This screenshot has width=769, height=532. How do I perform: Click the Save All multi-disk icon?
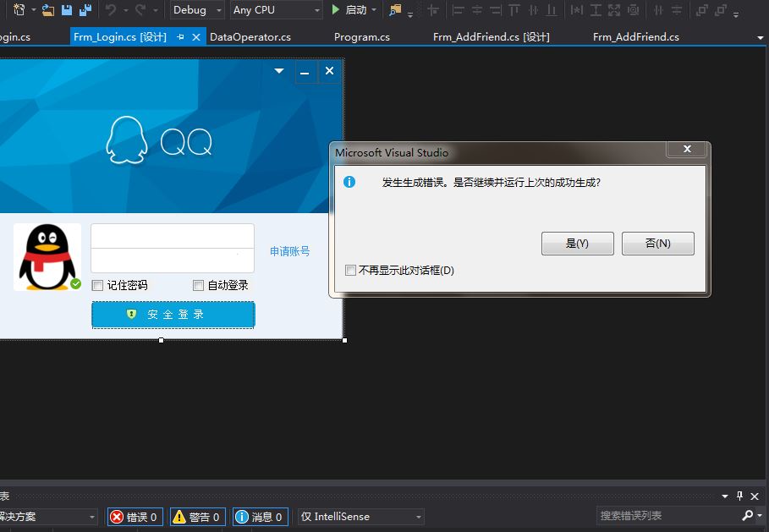[x=85, y=10]
